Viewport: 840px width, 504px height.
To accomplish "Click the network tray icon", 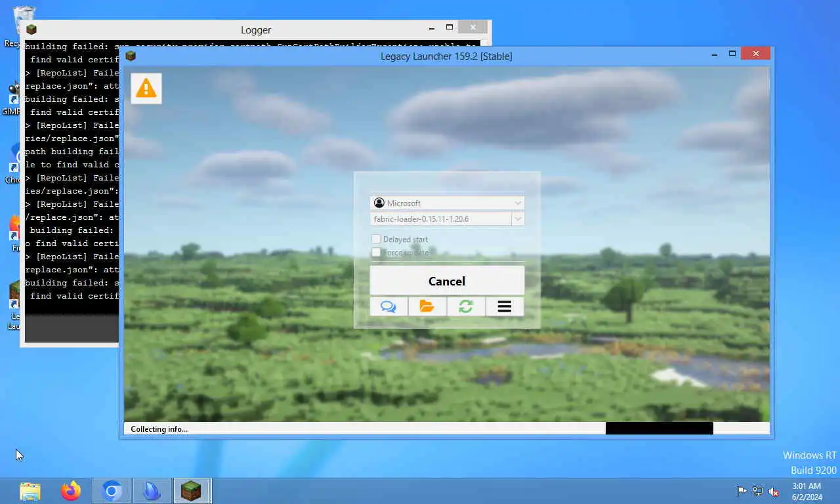I will click(758, 491).
